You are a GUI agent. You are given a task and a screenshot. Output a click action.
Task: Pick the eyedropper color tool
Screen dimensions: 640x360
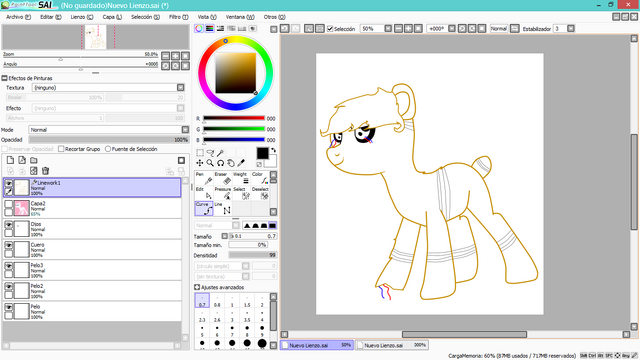coord(241,163)
